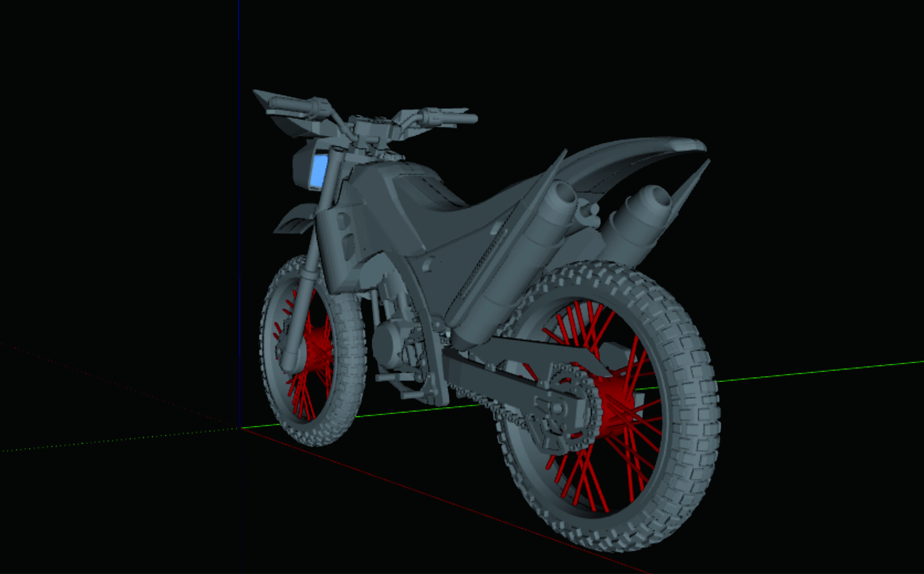
Task: Select the blue headlight glass panel
Action: pyautogui.click(x=319, y=171)
